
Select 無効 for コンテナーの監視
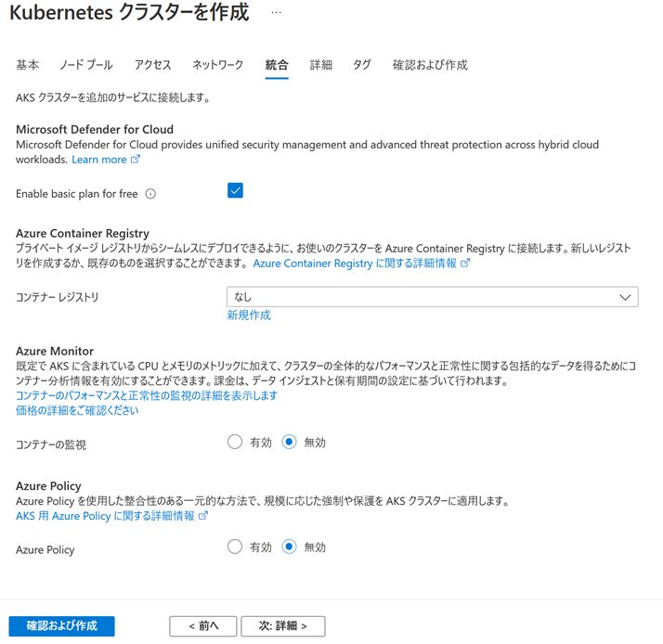click(x=289, y=442)
